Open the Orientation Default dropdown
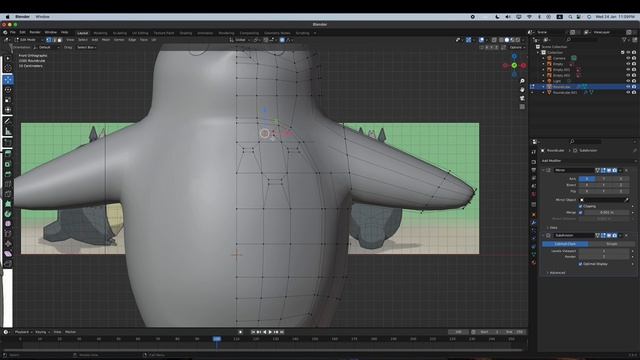 [47, 47]
